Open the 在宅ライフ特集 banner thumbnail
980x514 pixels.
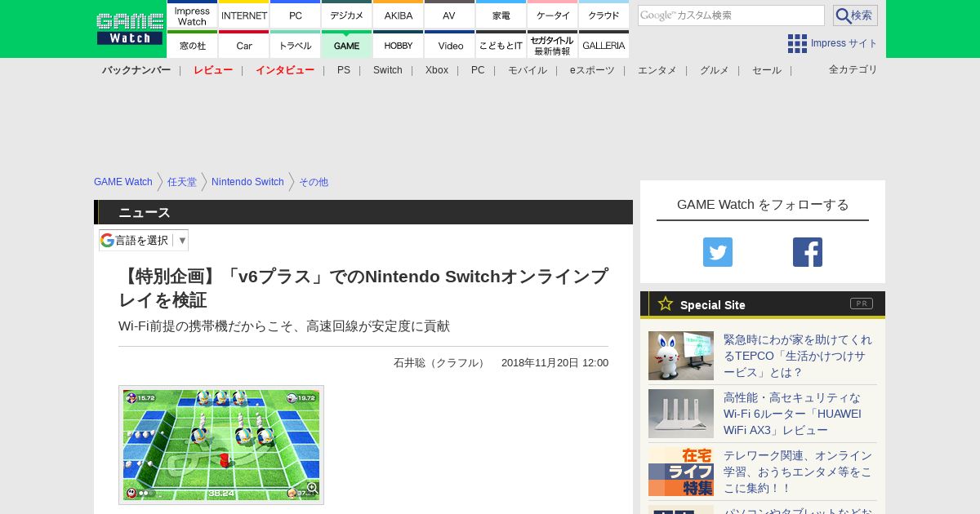pos(681,472)
